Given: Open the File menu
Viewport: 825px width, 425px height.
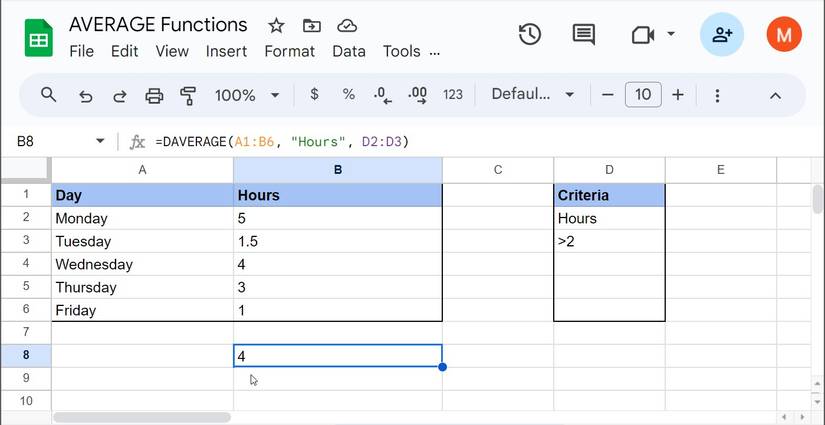Looking at the screenshot, I should (x=82, y=51).
